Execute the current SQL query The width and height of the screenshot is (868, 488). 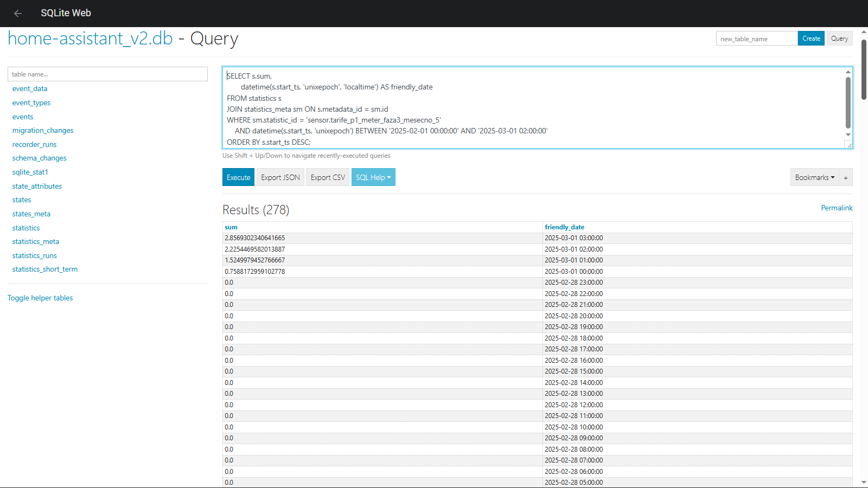tap(238, 177)
